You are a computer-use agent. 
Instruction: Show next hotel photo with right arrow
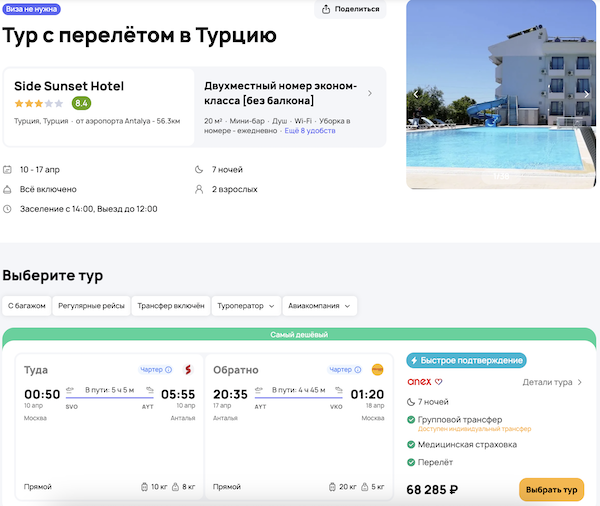pos(587,94)
